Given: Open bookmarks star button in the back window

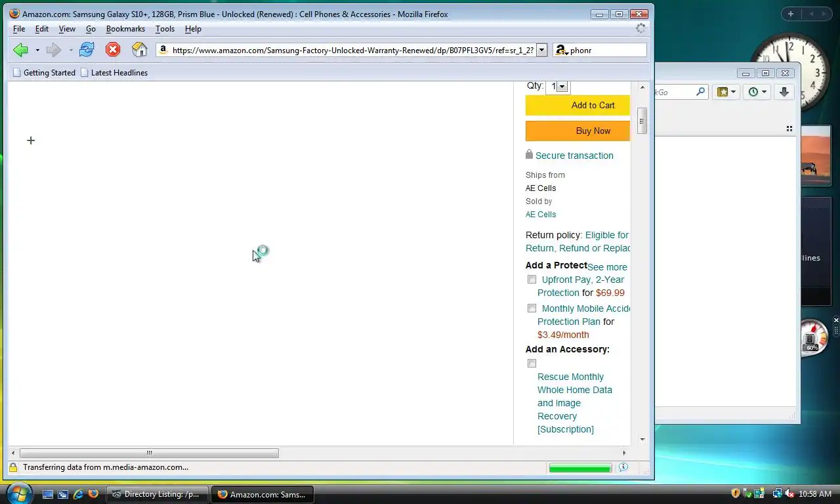Looking at the screenshot, I should coord(726,92).
